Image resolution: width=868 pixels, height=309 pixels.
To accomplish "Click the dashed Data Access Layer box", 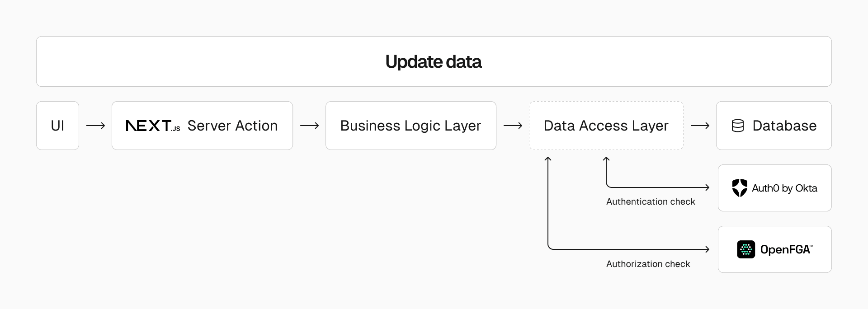I will pyautogui.click(x=606, y=126).
